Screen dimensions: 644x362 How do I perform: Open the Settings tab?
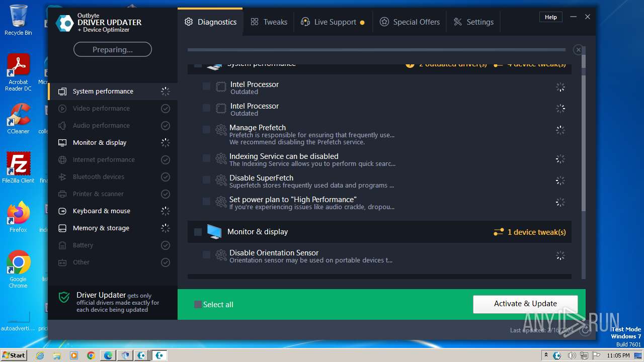click(473, 22)
